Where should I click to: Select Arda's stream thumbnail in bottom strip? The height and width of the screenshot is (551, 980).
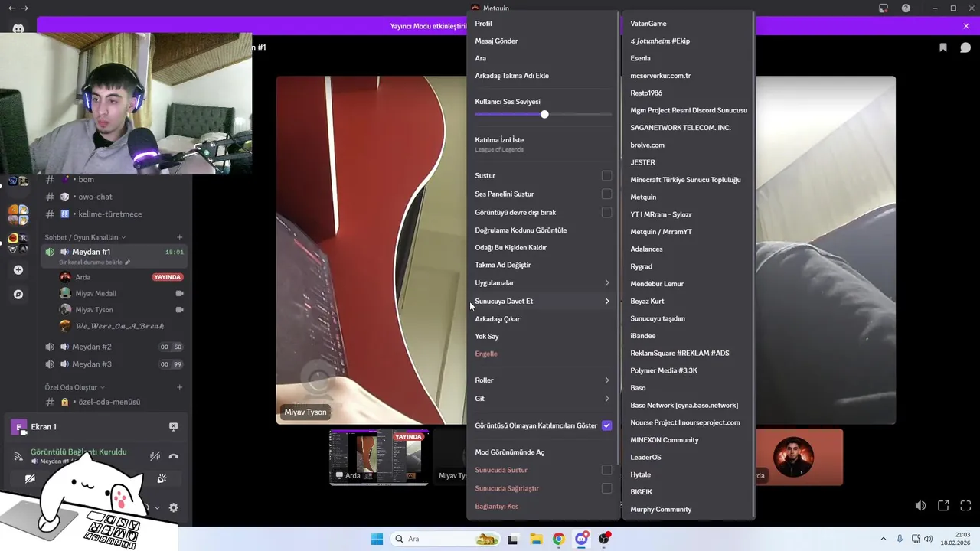click(x=379, y=457)
